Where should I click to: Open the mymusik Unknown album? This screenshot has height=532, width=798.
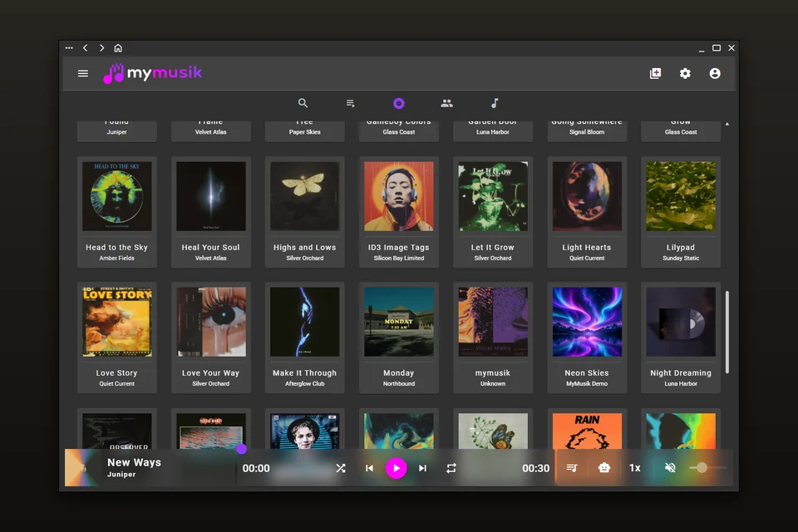pyautogui.click(x=493, y=337)
